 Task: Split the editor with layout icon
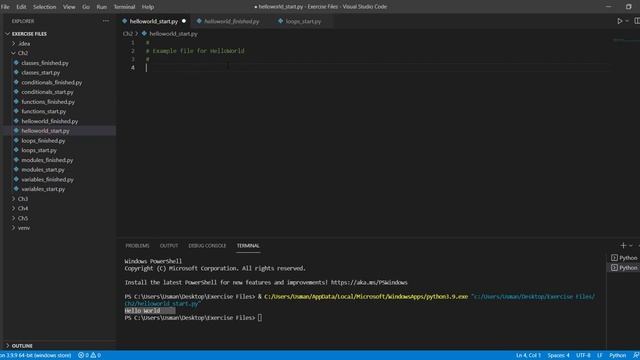[637, 21]
